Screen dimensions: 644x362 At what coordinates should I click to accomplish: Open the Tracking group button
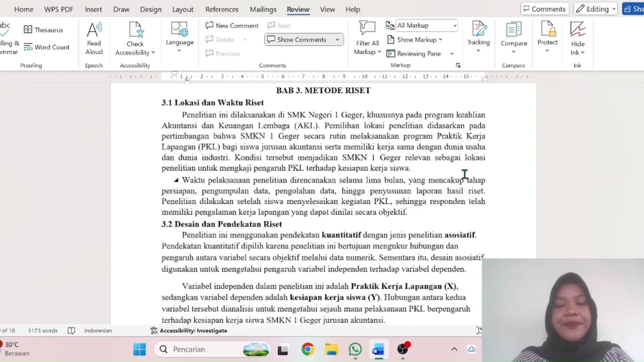coord(478,36)
